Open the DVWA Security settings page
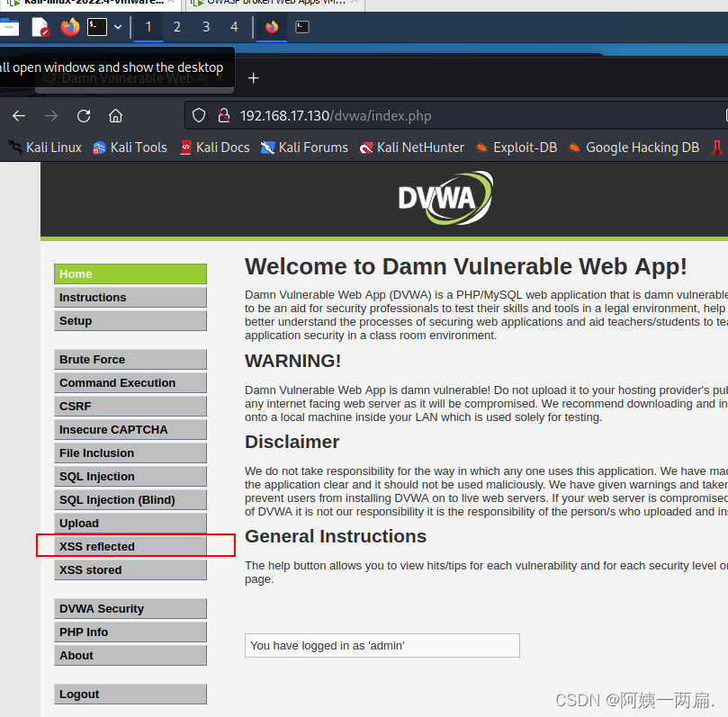728x717 pixels. (x=130, y=609)
